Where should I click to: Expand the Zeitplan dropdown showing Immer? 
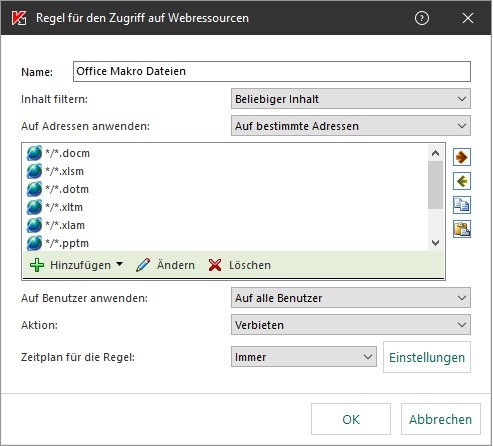304,357
